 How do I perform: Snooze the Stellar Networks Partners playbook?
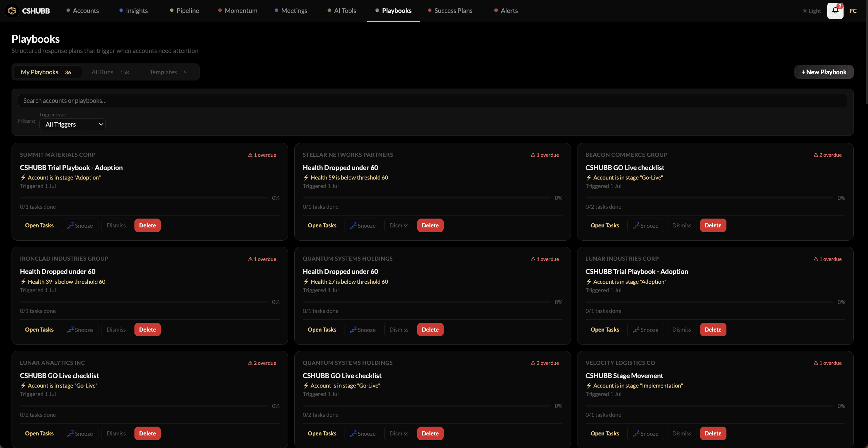(363, 226)
